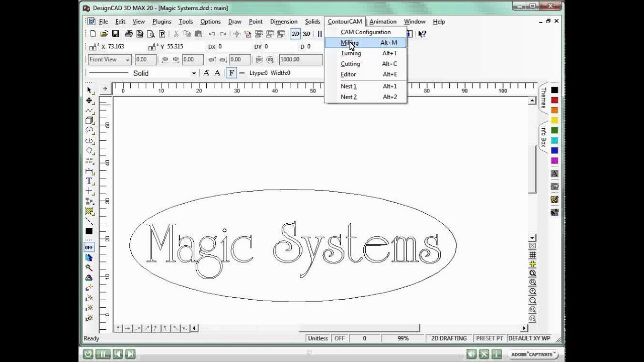Toggle the snap OFF button in toolbox
644x362 pixels.
click(89, 247)
